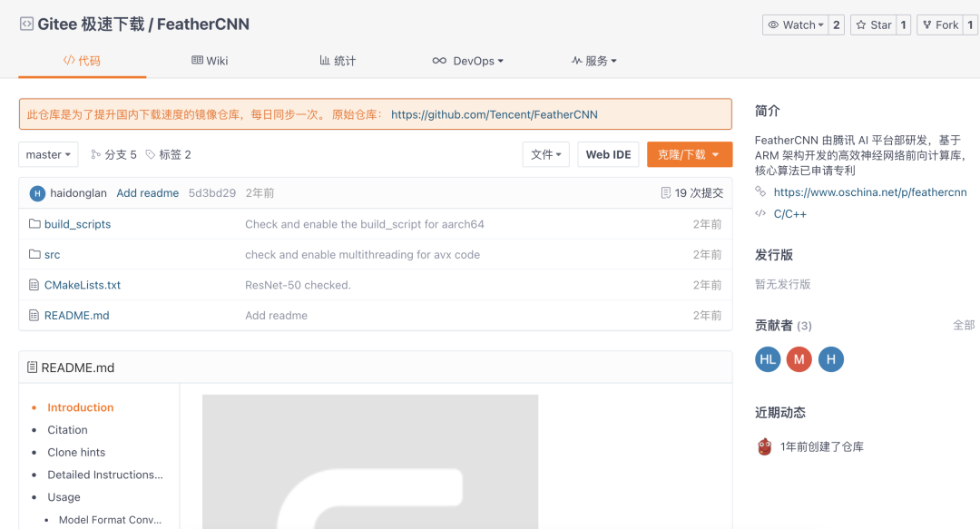Open the CMakeLists.txt file
This screenshot has width=980, height=529.
click(83, 285)
